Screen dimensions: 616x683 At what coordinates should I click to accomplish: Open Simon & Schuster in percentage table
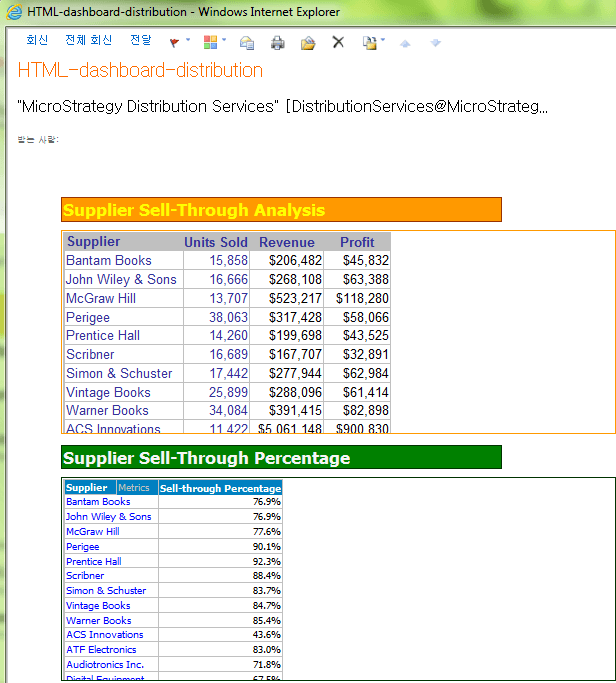(106, 591)
